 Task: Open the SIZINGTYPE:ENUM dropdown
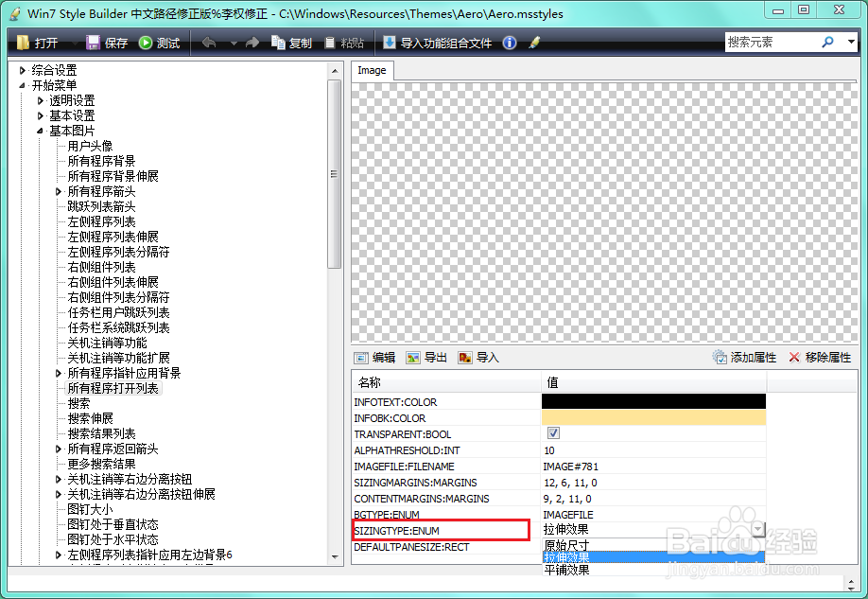tap(758, 530)
